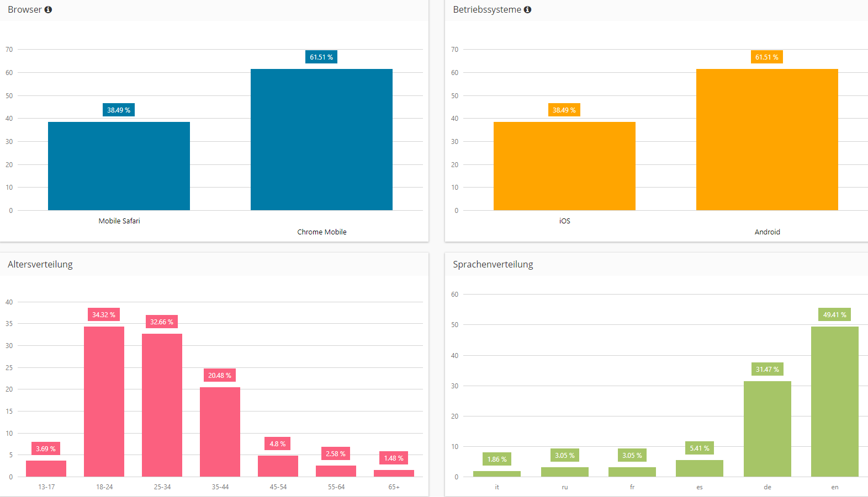
Task: Click the 34.32 % value label
Action: (x=104, y=314)
